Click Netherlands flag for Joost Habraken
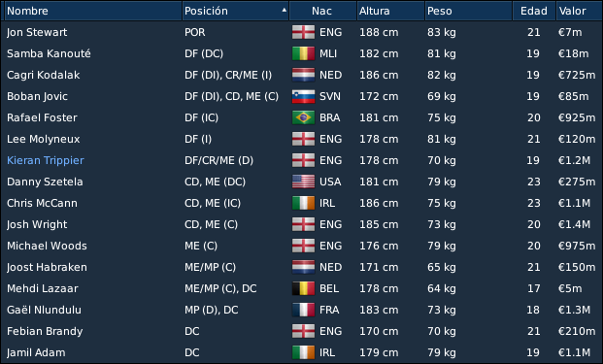The image size is (603, 364). point(303,267)
